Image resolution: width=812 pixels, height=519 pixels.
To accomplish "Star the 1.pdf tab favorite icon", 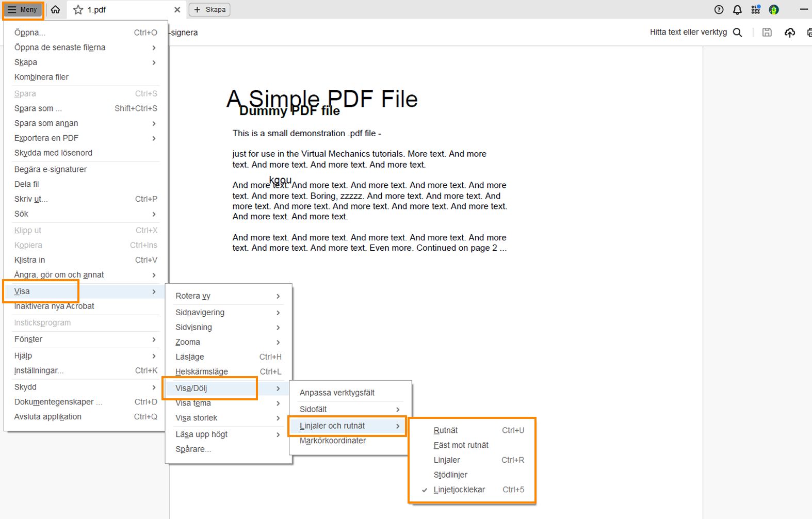I will pos(78,10).
